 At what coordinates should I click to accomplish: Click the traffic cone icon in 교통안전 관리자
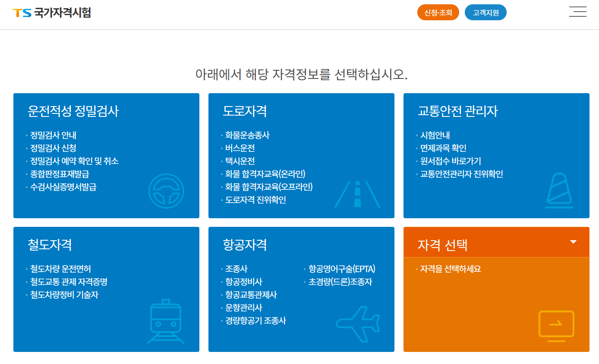(559, 191)
